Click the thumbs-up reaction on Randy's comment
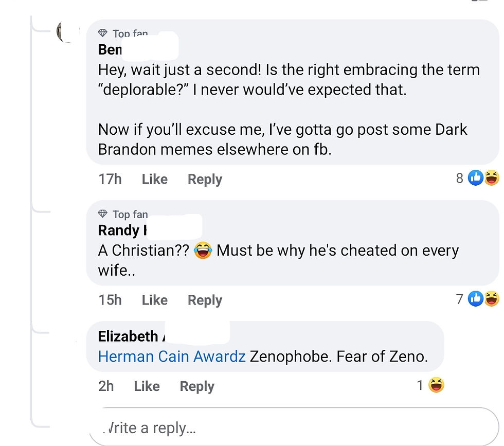504x446 pixels. (x=476, y=298)
